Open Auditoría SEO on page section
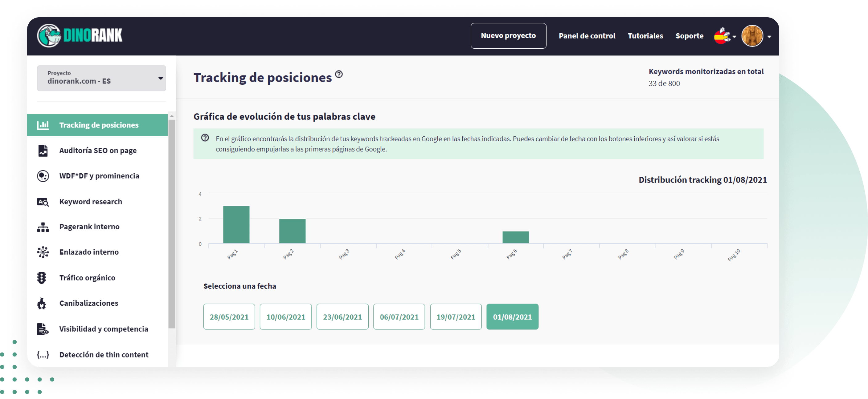868x399 pixels. (97, 150)
